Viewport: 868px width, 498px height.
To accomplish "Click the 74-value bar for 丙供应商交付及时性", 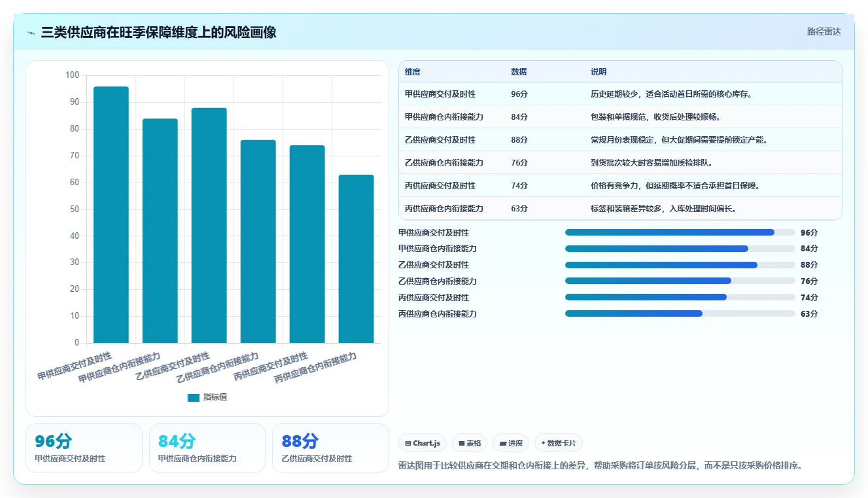I will [307, 244].
